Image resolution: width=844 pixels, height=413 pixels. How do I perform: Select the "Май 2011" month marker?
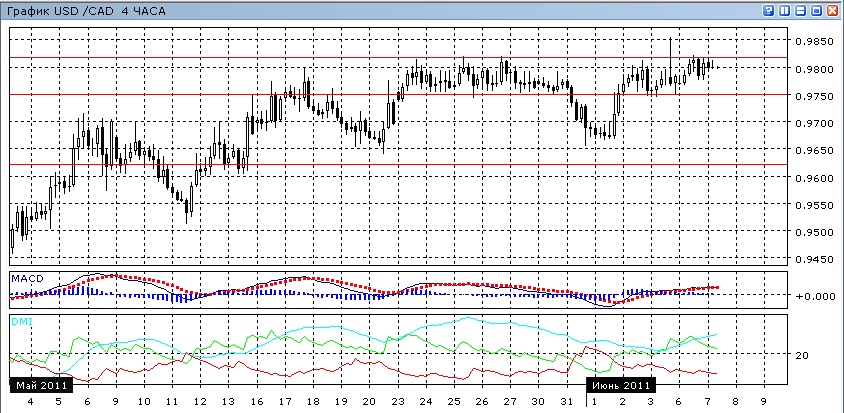(x=41, y=386)
